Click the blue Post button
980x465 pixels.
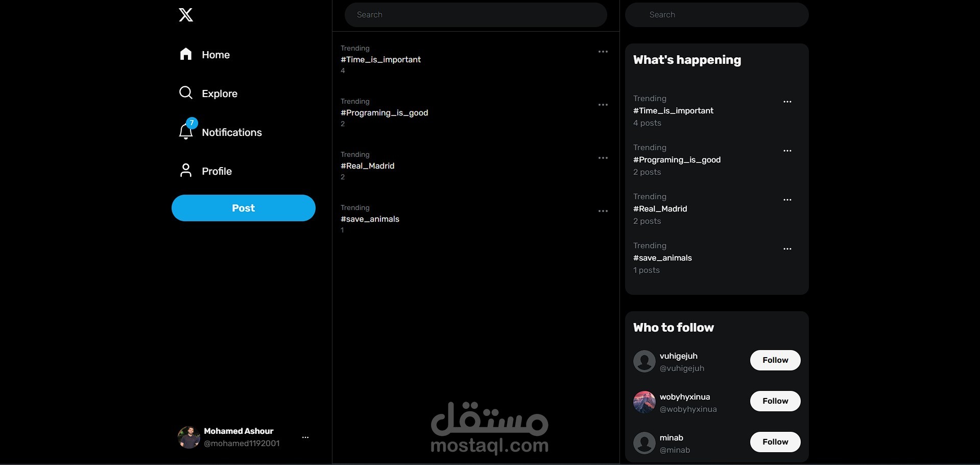[244, 208]
